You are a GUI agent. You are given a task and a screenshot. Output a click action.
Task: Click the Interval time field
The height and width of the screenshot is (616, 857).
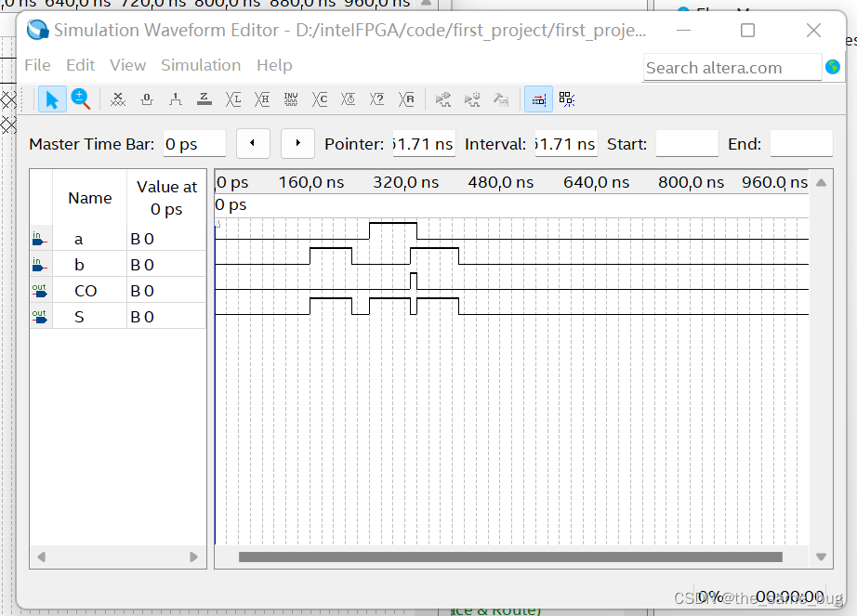pyautogui.click(x=566, y=144)
